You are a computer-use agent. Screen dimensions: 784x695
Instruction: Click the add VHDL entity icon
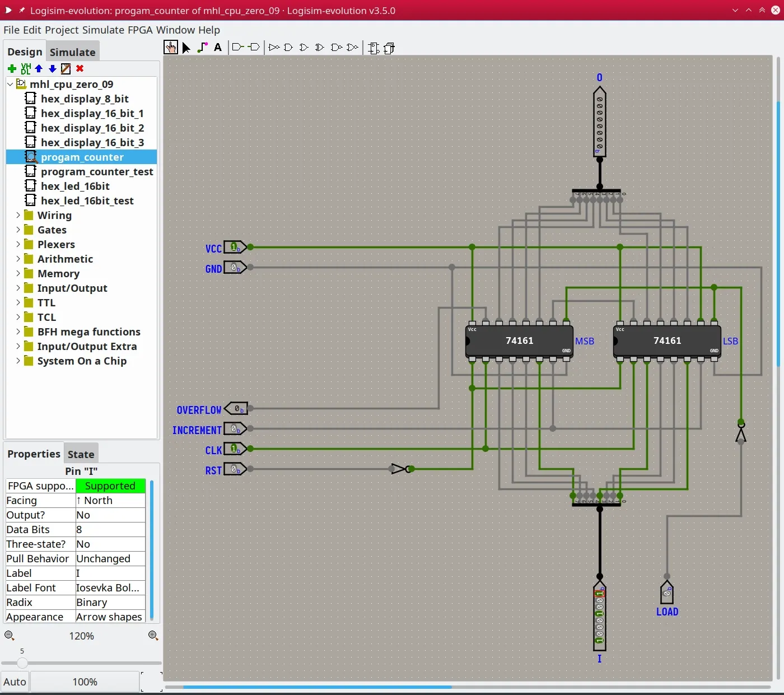[25, 68]
